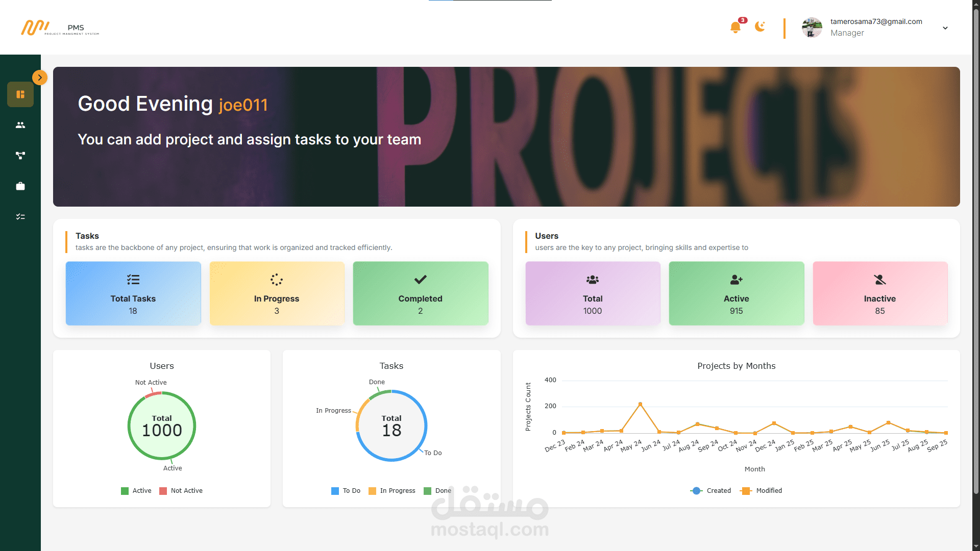The height and width of the screenshot is (551, 980).
Task: Click the Users section heading
Action: coord(547,236)
